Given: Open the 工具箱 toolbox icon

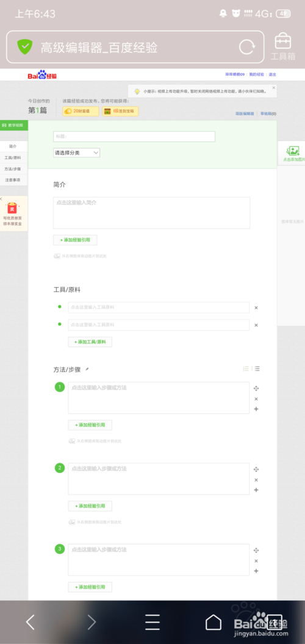Looking at the screenshot, I should [x=283, y=46].
